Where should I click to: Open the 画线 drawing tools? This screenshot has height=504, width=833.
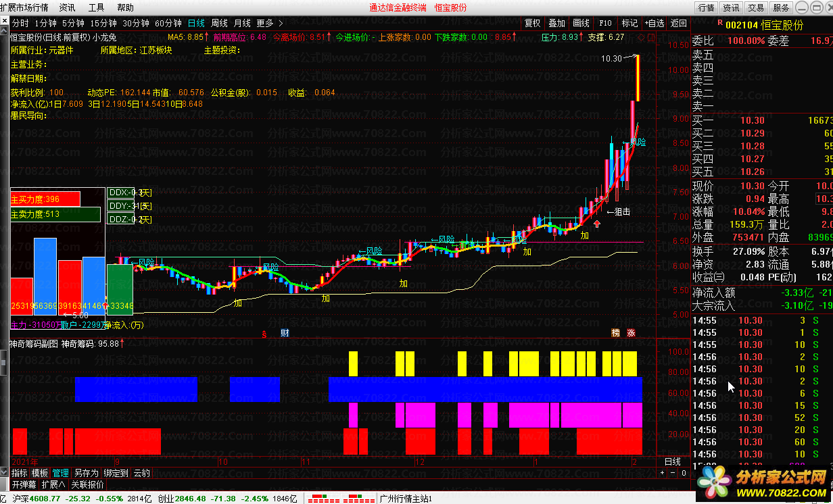pyautogui.click(x=581, y=23)
